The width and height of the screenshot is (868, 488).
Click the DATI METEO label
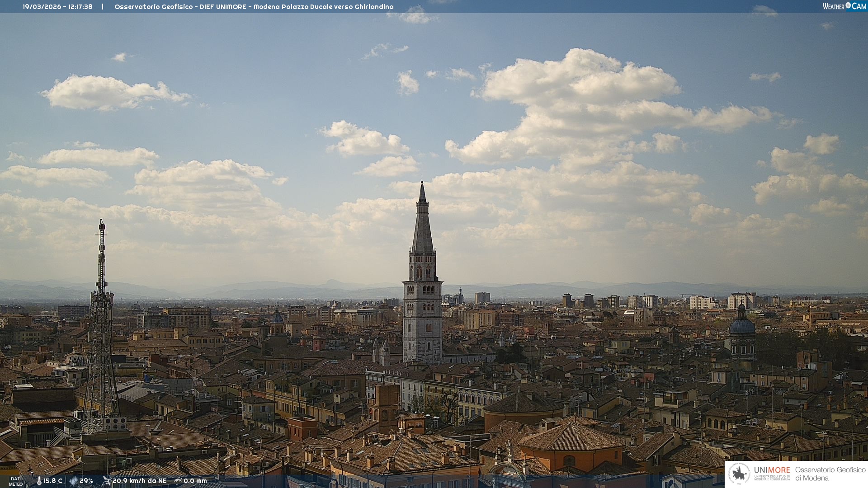point(16,481)
